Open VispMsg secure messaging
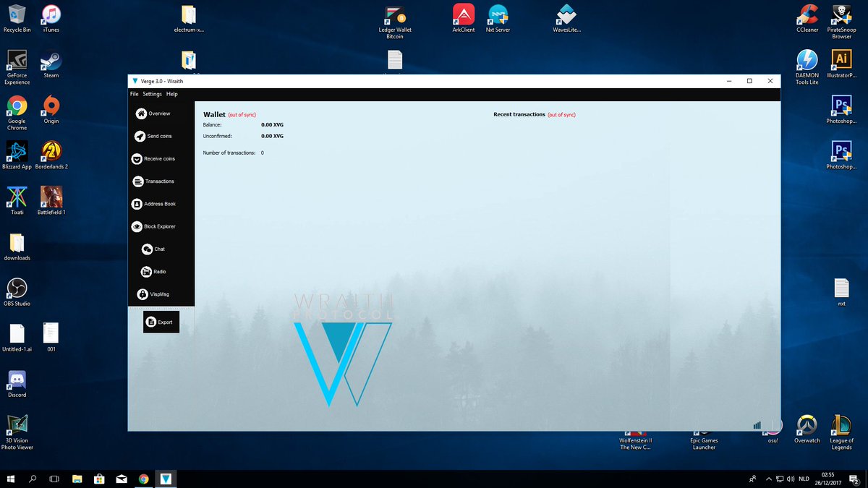Screen dimensions: 868x488 [x=153, y=294]
